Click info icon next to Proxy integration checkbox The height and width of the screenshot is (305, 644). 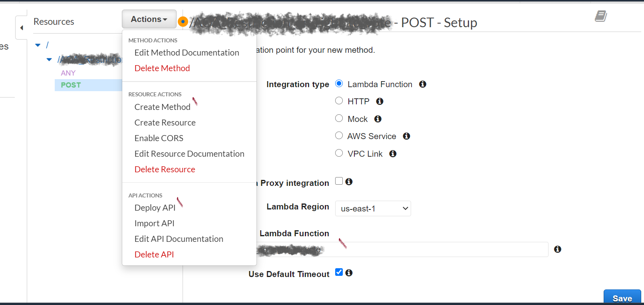coord(349,182)
